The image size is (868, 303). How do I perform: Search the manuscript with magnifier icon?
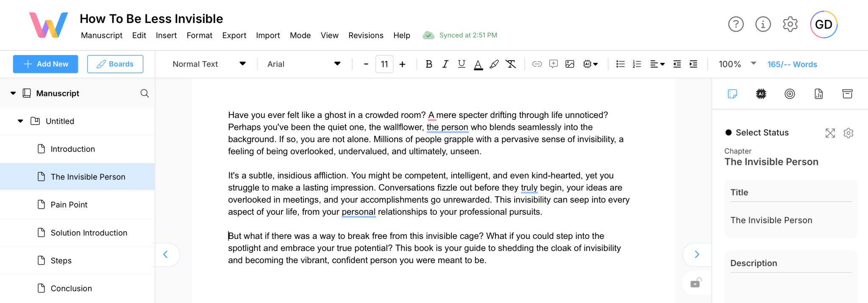tap(145, 93)
